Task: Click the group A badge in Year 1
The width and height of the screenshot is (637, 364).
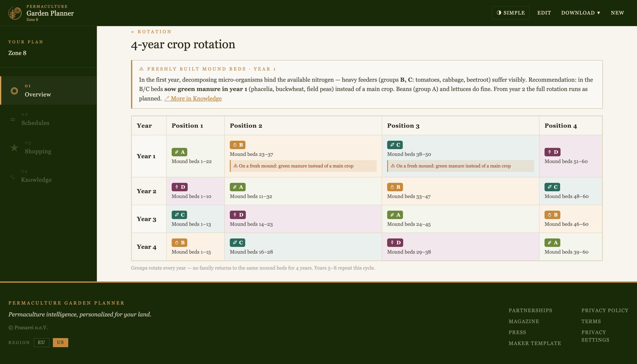Action: coord(179,152)
